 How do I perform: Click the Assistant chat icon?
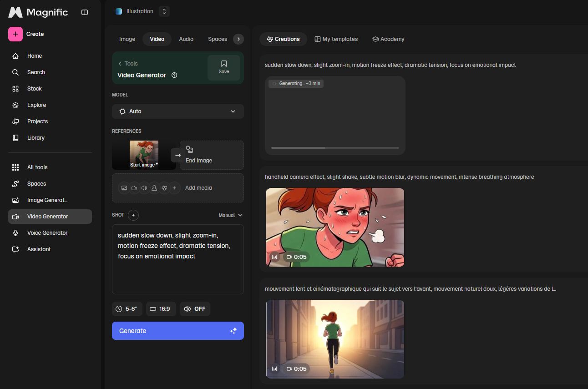(15, 249)
